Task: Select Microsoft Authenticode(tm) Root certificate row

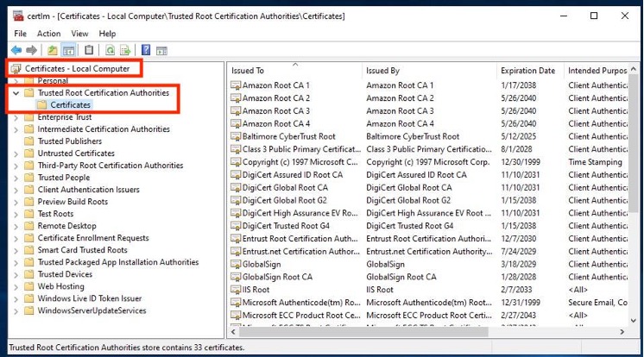Action: (x=429, y=303)
